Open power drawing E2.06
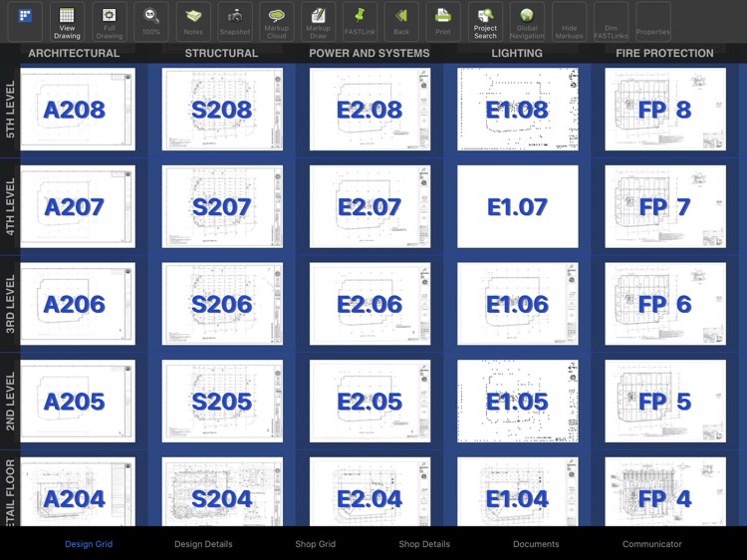The width and height of the screenshot is (747, 560). pyautogui.click(x=370, y=304)
